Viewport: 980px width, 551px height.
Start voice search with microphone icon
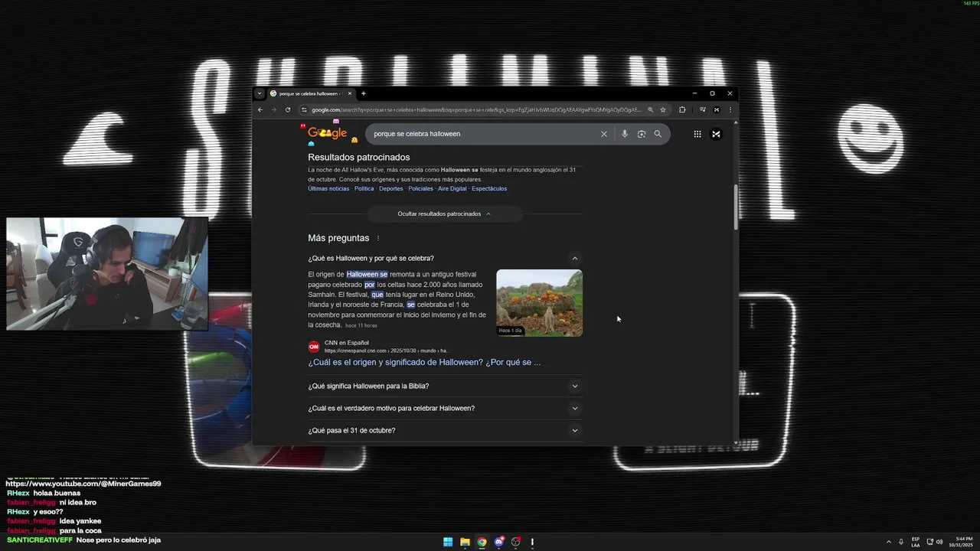(x=625, y=134)
